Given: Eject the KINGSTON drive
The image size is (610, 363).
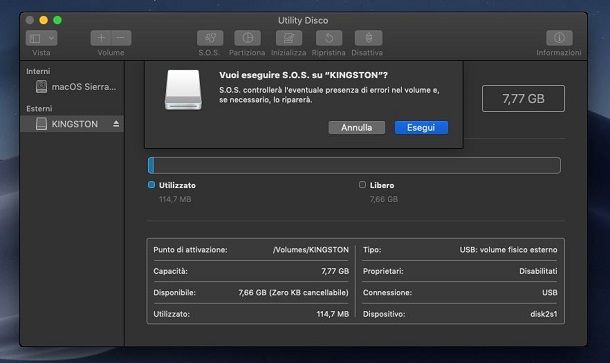Looking at the screenshot, I should click(116, 124).
